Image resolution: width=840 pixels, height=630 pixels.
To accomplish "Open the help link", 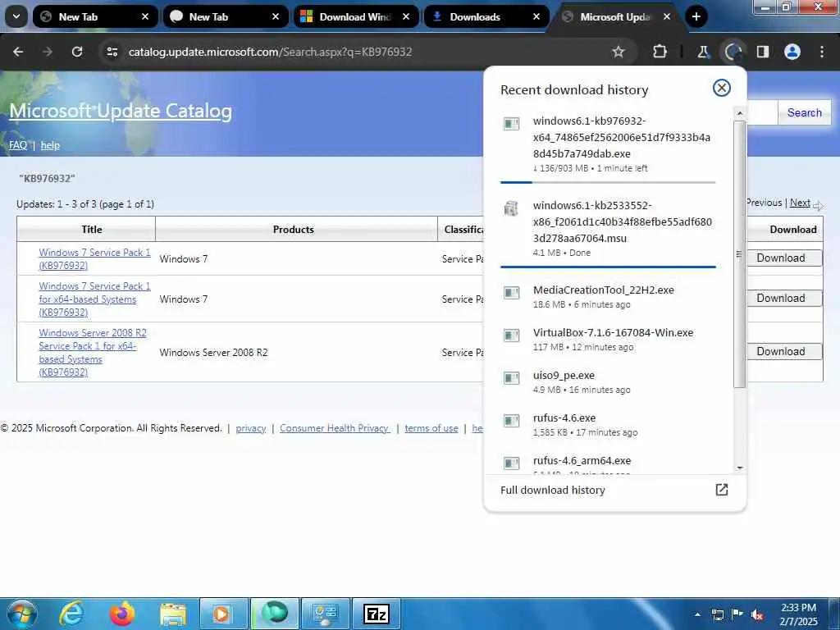I will click(x=50, y=145).
